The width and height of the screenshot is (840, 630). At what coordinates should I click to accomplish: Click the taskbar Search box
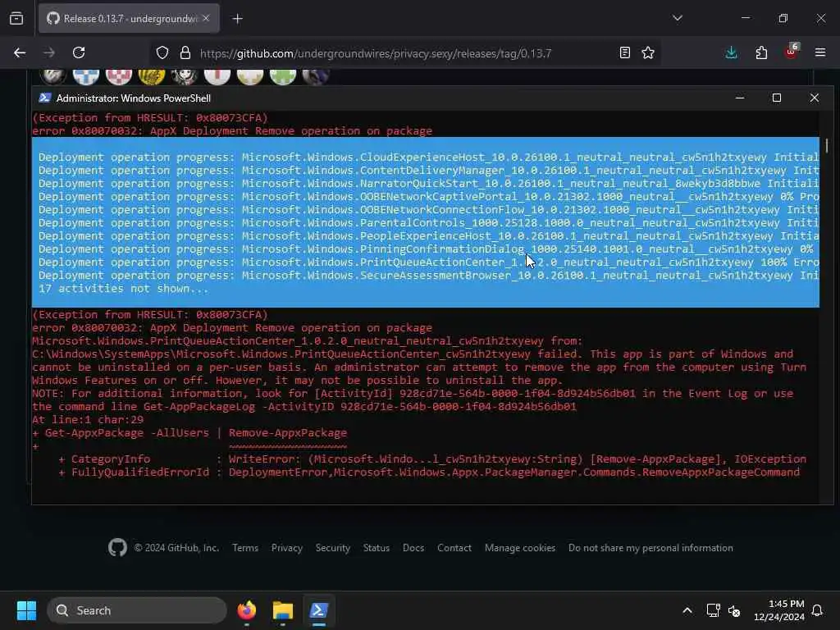pos(137,610)
